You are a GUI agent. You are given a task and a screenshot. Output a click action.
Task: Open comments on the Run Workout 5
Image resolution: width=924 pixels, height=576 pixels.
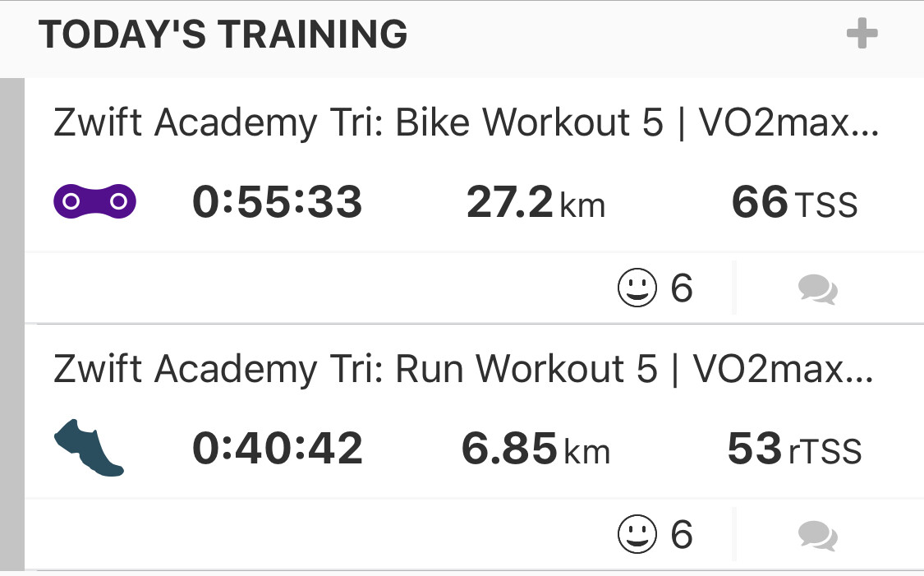point(817,537)
